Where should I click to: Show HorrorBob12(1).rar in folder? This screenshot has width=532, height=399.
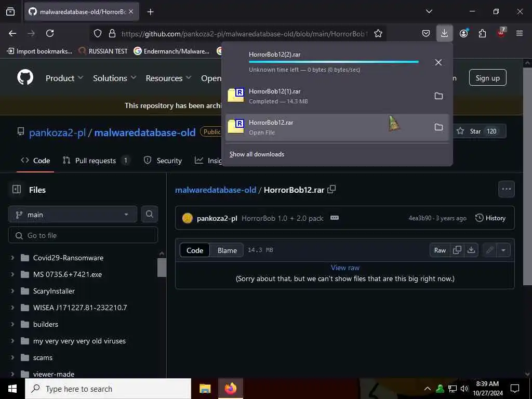pyautogui.click(x=438, y=96)
